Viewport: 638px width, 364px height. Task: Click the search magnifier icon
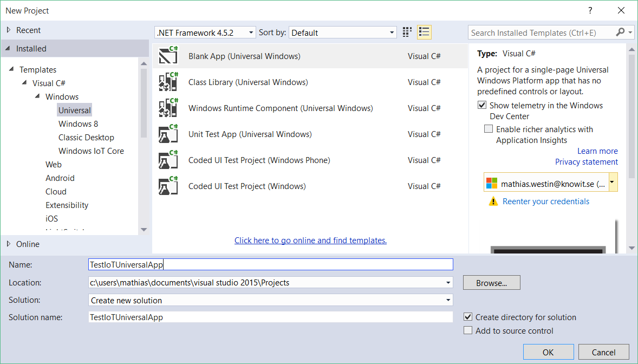click(x=620, y=32)
